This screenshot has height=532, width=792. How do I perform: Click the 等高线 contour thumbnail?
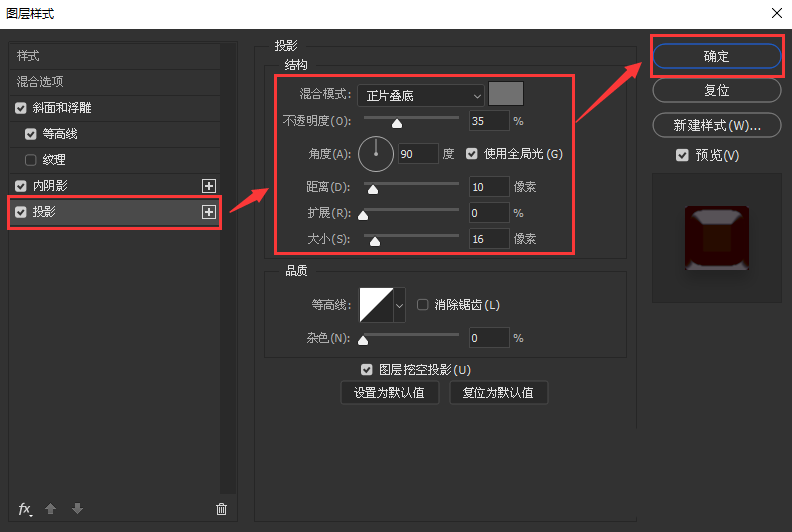tap(376, 305)
